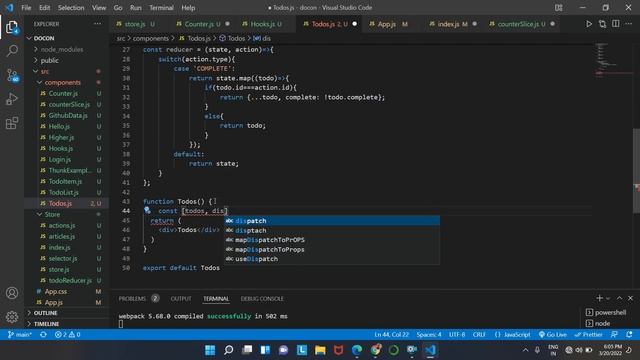Click Todos breadcrumb in the editor path

236,38
